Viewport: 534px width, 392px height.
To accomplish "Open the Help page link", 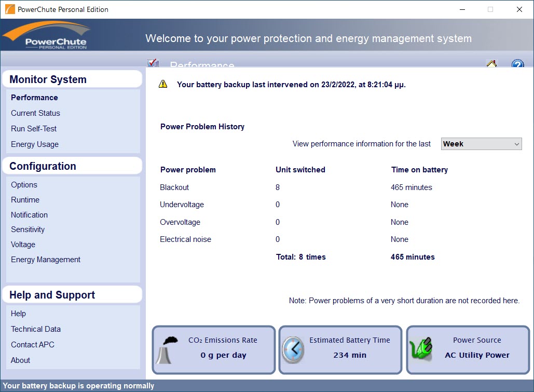I will 18,314.
